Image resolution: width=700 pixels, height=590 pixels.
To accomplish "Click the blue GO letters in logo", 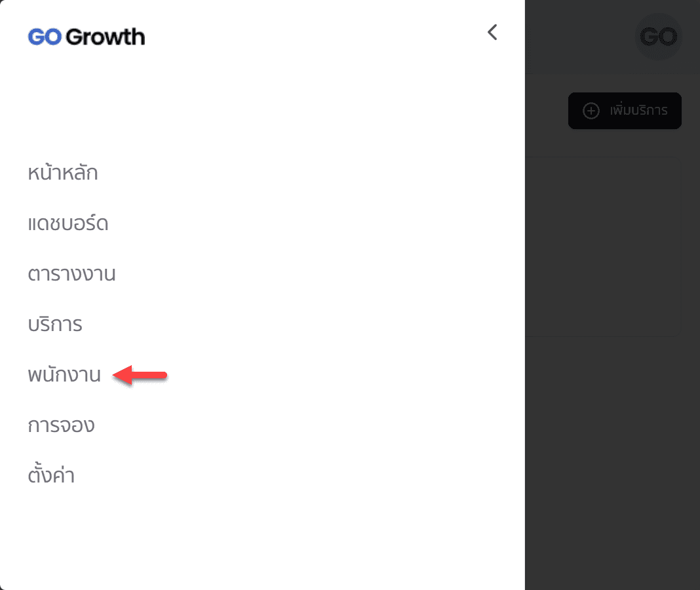I will 45,37.
